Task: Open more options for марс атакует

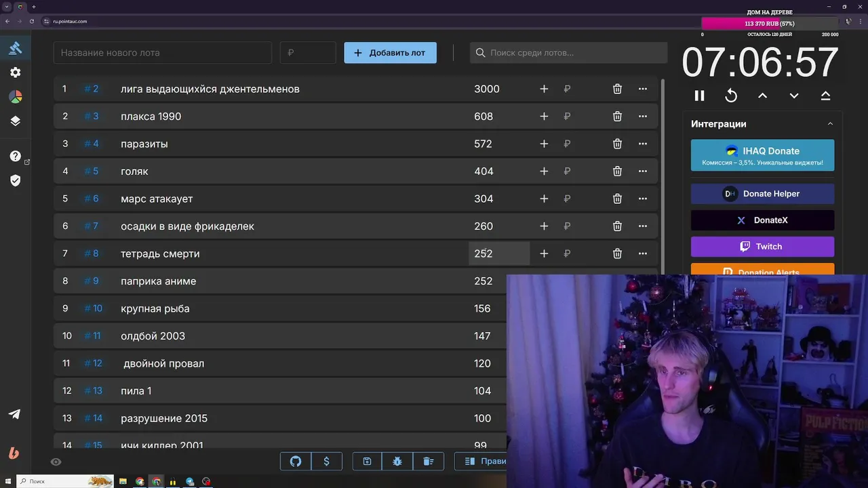Action: tap(643, 199)
